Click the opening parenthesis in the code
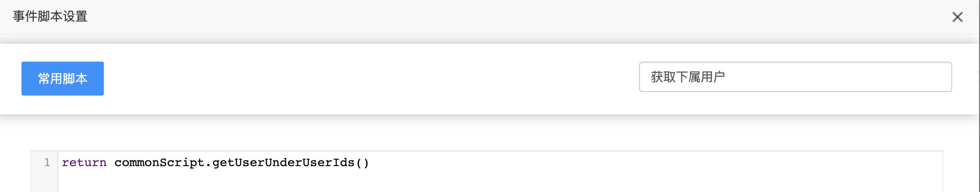 358,163
